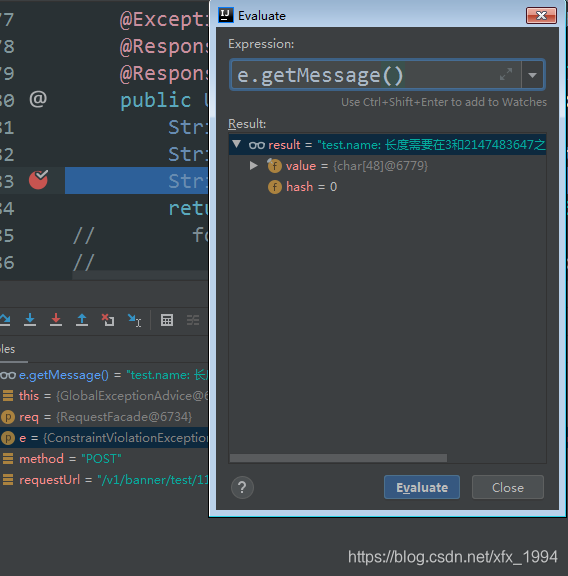The width and height of the screenshot is (568, 576).
Task: Toggle the breakpoint on line 83
Action: pyautogui.click(x=38, y=180)
